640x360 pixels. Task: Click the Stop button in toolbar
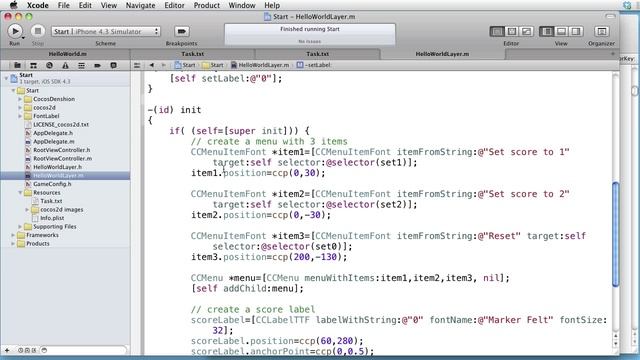coord(38,31)
